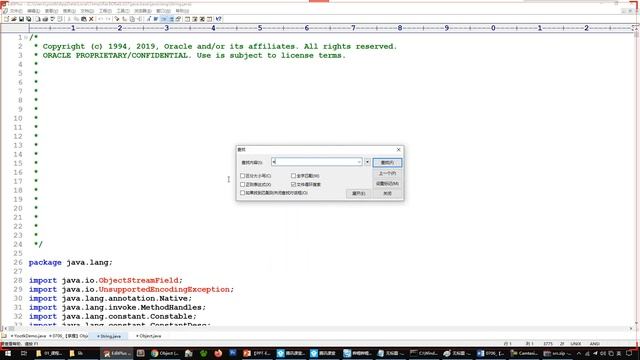
Task: Click the Delete (X) toolbar icon
Action: (91, 19)
